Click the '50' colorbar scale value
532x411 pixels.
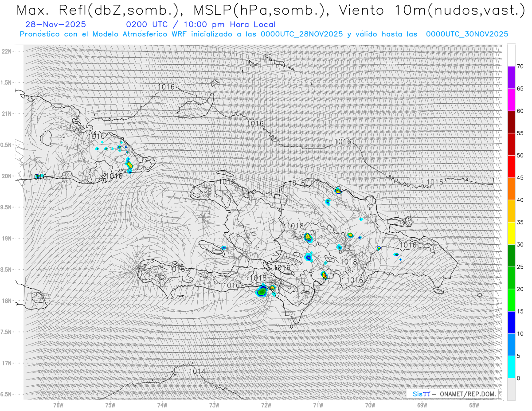(x=520, y=156)
